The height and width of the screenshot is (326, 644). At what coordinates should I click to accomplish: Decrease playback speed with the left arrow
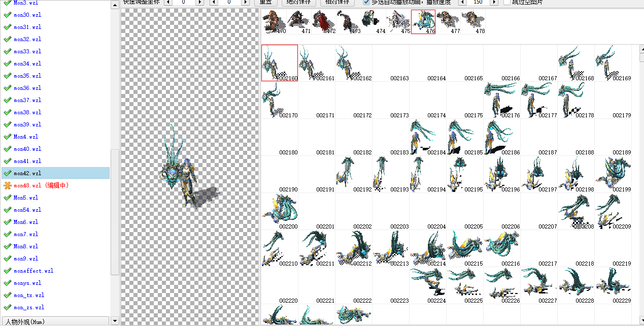tap(462, 2)
